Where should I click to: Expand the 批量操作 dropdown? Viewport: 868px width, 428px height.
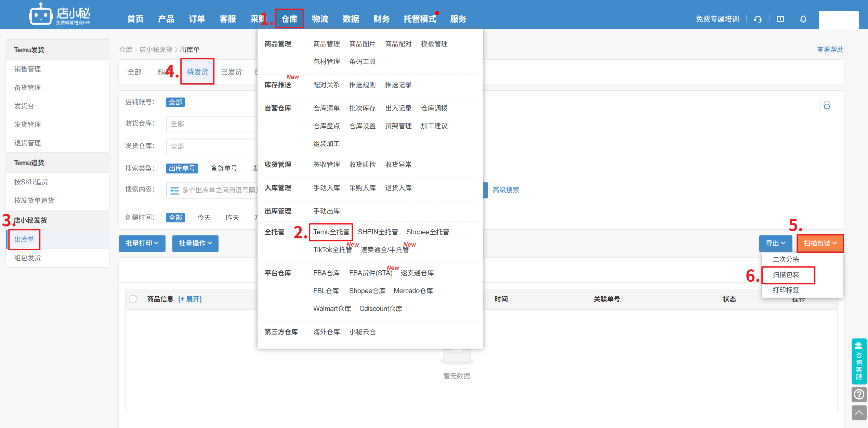point(195,243)
